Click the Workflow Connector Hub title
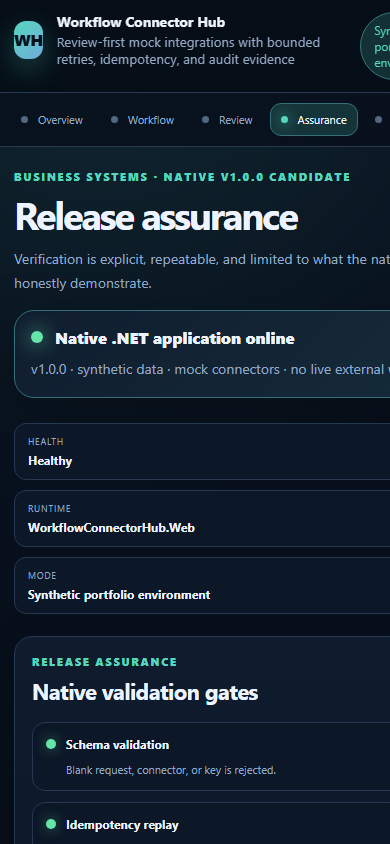Viewport: 390px width, 844px height. click(x=141, y=22)
